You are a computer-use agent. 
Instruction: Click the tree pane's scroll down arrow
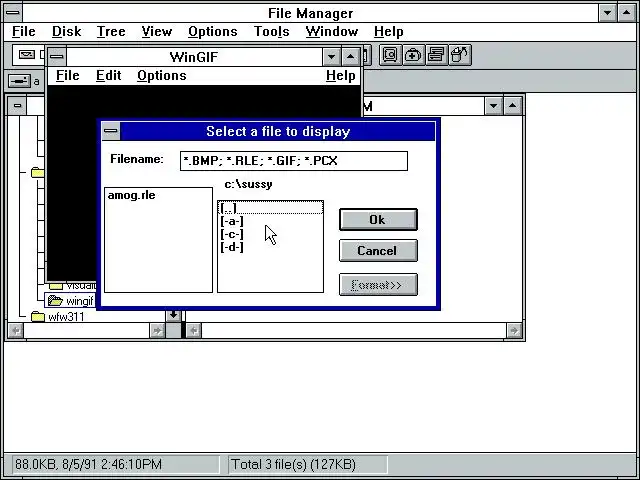click(173, 315)
